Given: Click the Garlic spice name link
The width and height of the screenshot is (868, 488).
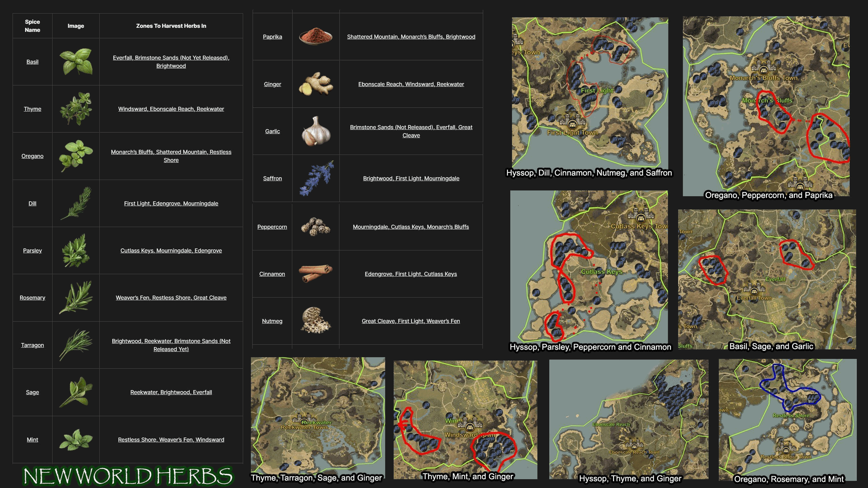Looking at the screenshot, I should click(x=273, y=131).
